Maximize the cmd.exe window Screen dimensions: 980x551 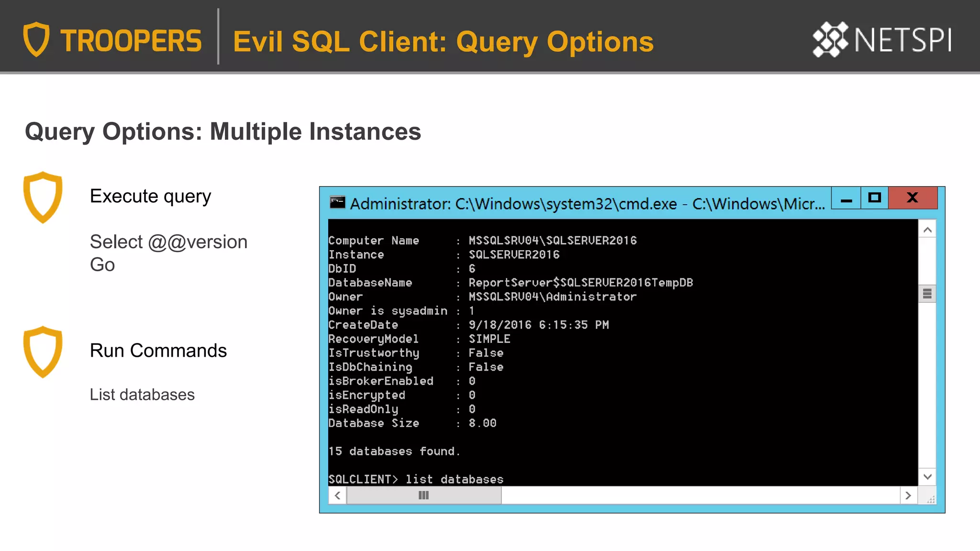(x=875, y=198)
